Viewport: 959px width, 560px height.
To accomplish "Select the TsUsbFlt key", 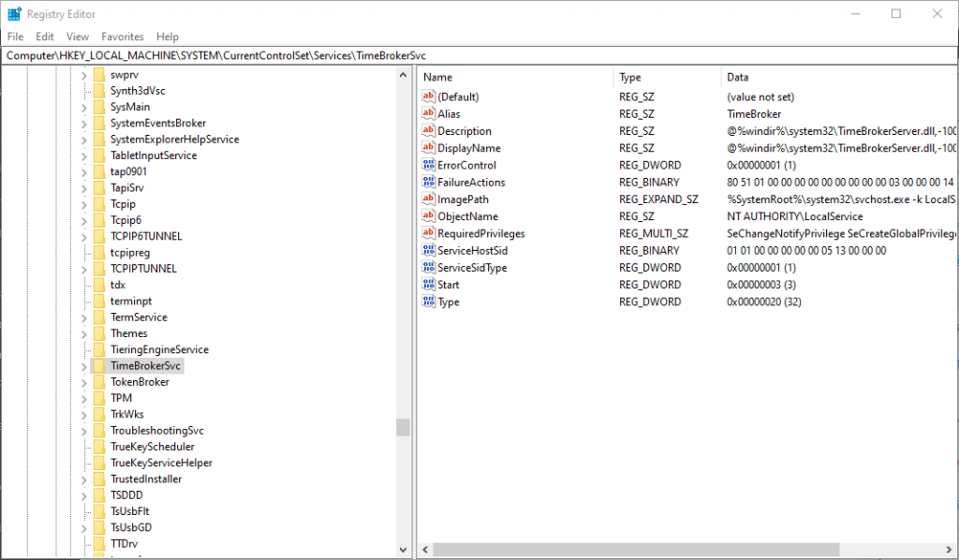I will (x=129, y=511).
